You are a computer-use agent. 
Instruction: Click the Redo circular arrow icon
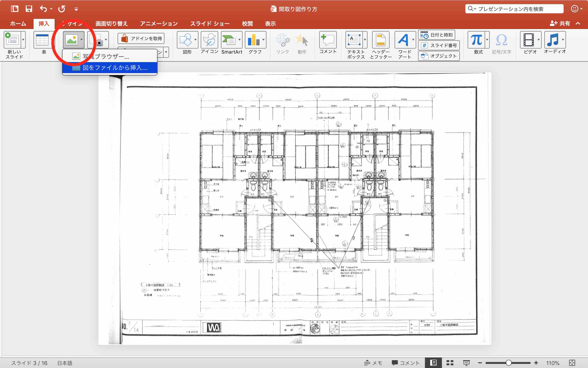point(62,9)
